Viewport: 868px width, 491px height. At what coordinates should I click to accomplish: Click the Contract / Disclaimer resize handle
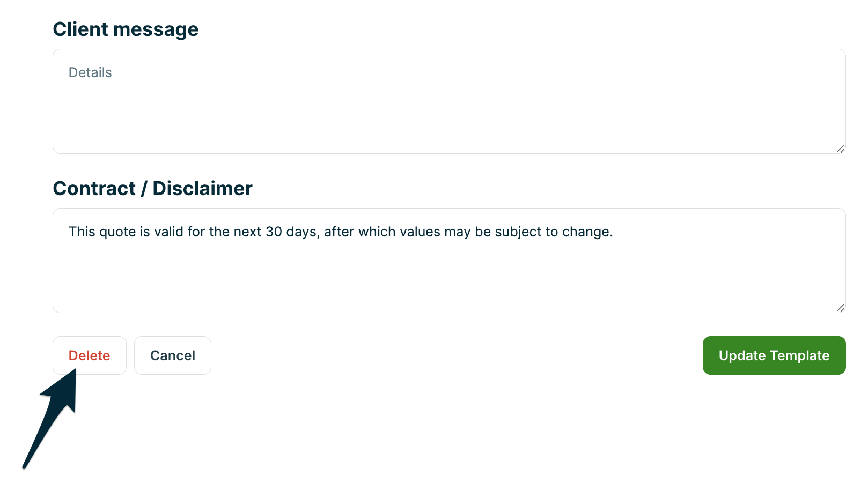[840, 308]
